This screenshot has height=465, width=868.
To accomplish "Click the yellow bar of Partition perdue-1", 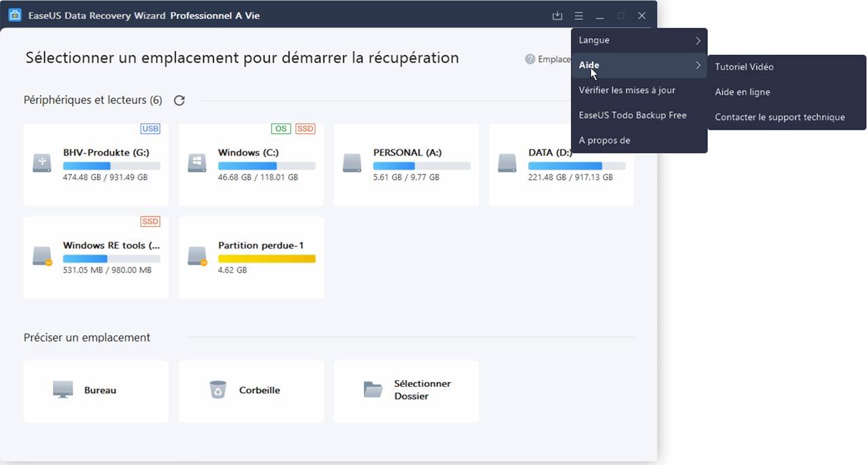I will pos(267,259).
